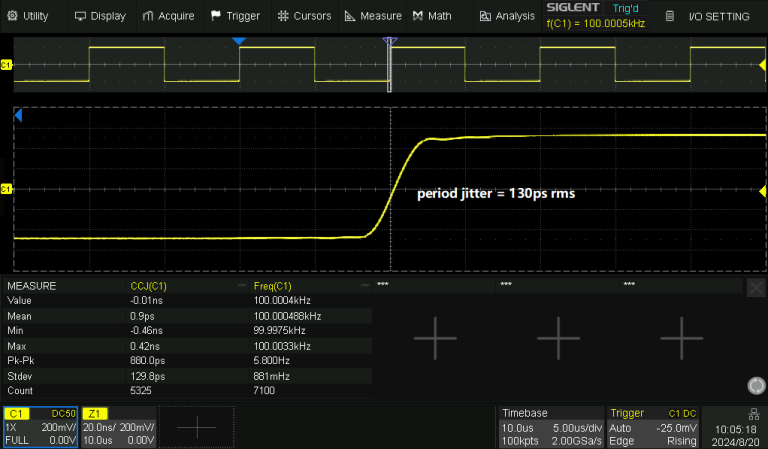Click the round knob icon at right edge
This screenshot has height=449, width=768.
[x=756, y=386]
